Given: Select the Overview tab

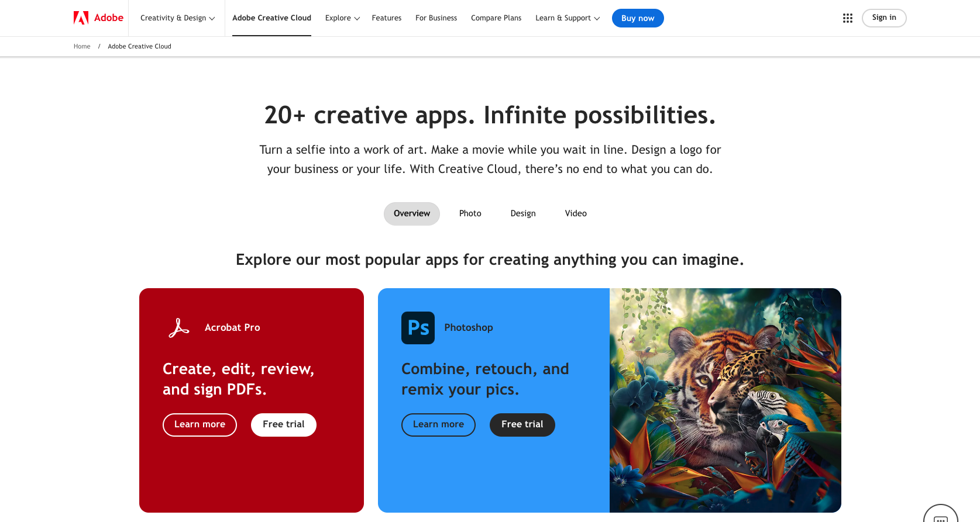Looking at the screenshot, I should [412, 213].
